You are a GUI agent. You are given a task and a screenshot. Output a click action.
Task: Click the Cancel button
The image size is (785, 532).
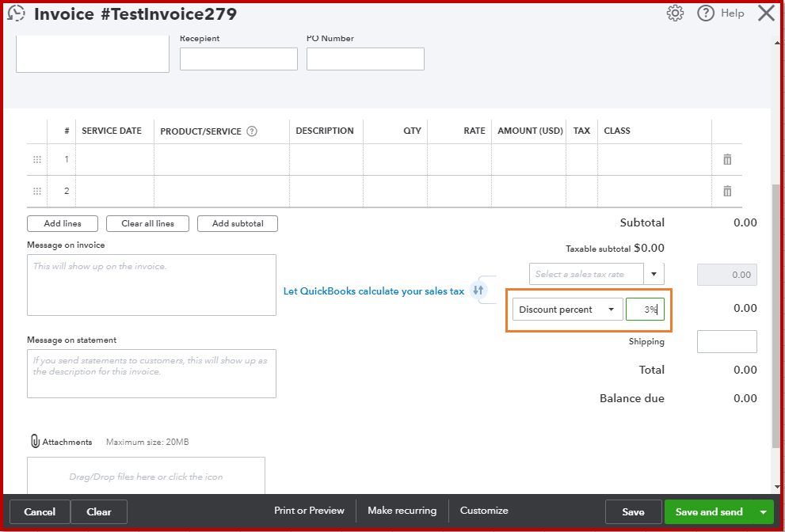pos(40,512)
